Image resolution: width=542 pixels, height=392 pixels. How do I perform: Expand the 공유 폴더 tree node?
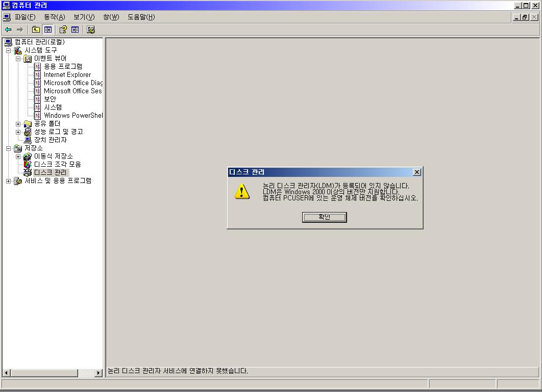coord(18,124)
